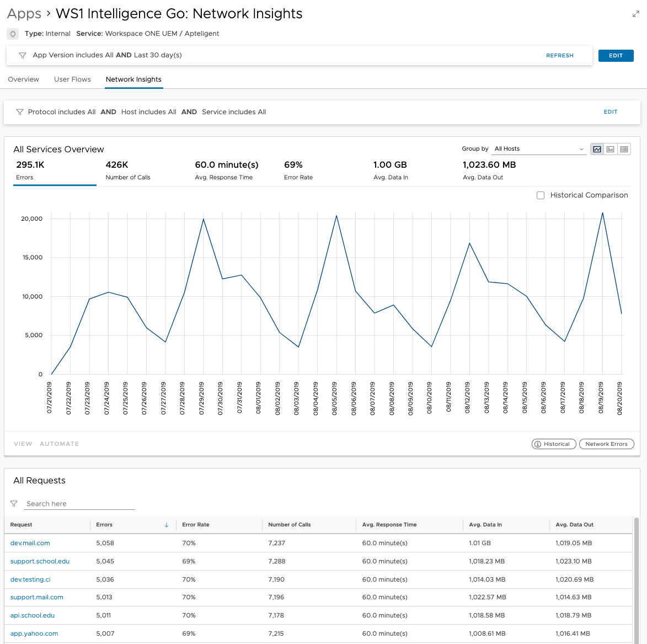Click the REFRESH link
Image resolution: width=647 pixels, height=644 pixels.
[x=559, y=56]
